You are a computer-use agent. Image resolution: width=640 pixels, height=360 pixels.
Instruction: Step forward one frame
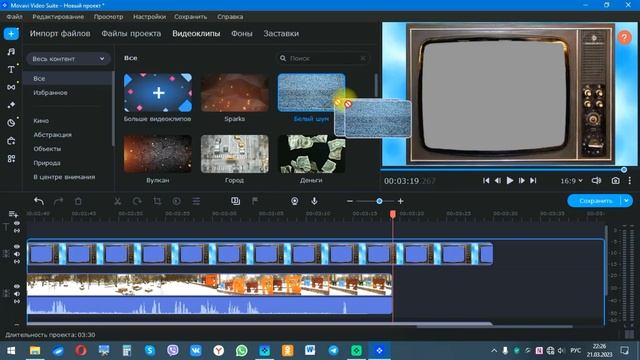click(522, 180)
